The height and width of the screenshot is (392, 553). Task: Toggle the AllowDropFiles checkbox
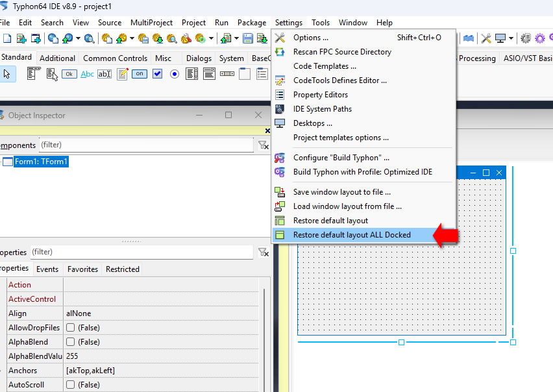70,328
